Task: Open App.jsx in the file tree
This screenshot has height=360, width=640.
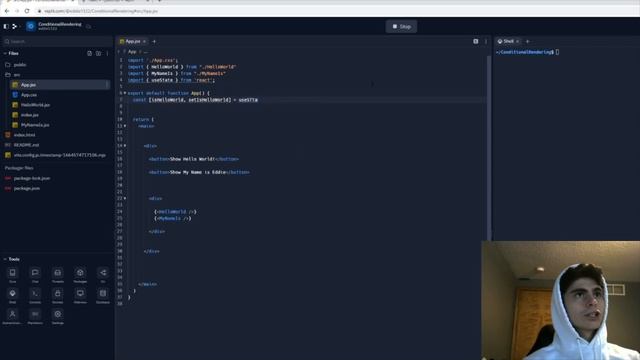Action: click(60, 84)
